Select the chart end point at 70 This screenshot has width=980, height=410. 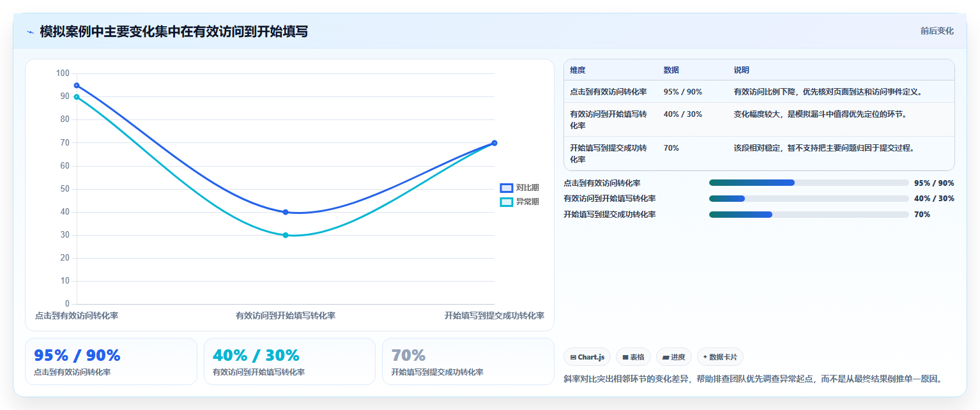[x=494, y=143]
